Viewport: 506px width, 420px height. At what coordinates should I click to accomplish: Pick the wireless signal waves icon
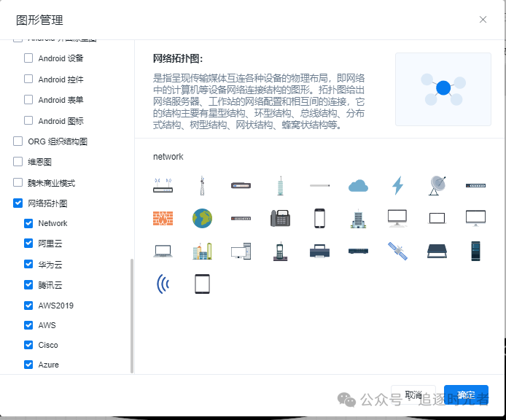(163, 284)
